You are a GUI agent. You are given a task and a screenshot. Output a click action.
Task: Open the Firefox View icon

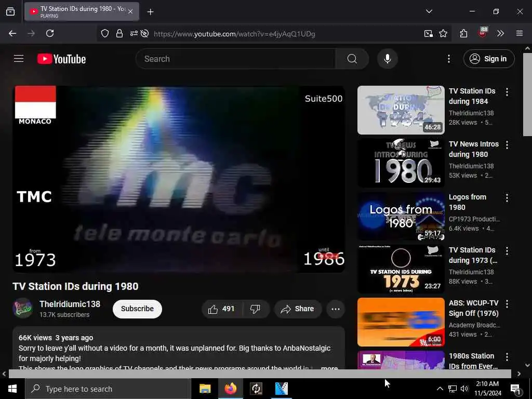coord(10,11)
